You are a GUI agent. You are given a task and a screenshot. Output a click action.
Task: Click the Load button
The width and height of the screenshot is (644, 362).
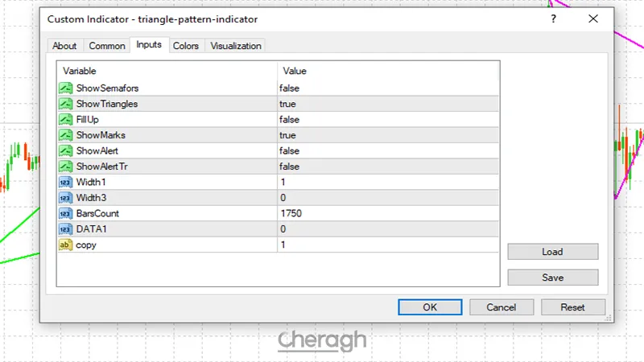(x=552, y=252)
